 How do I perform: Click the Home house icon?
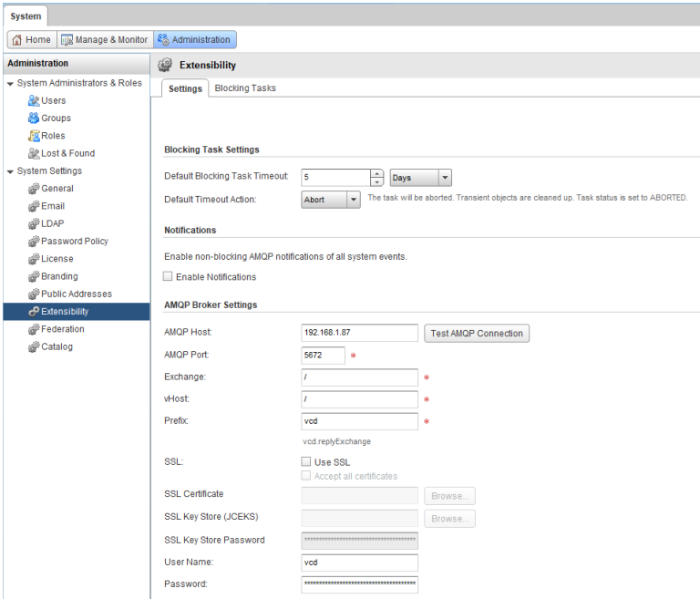point(16,40)
